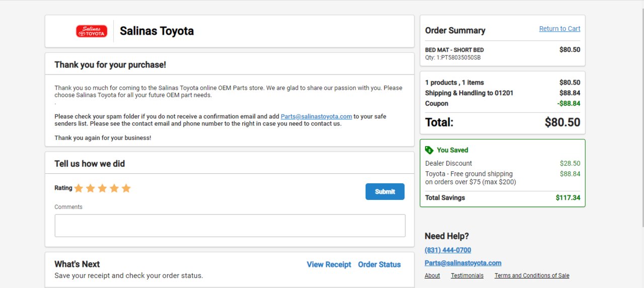Image resolution: width=644 pixels, height=288 pixels.
Task: Click the Tell us how we did heading
Action: [x=90, y=164]
